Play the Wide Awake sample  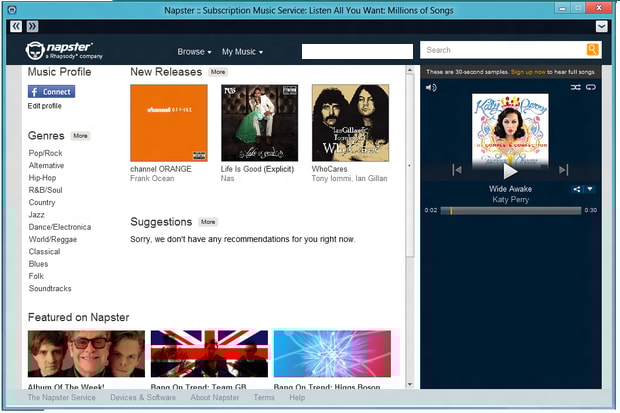510,171
